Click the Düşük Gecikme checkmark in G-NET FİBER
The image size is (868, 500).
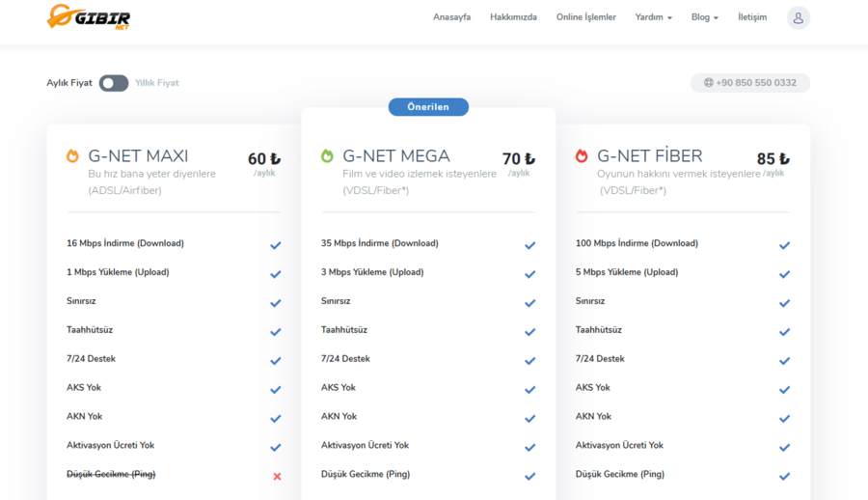pyautogui.click(x=784, y=476)
